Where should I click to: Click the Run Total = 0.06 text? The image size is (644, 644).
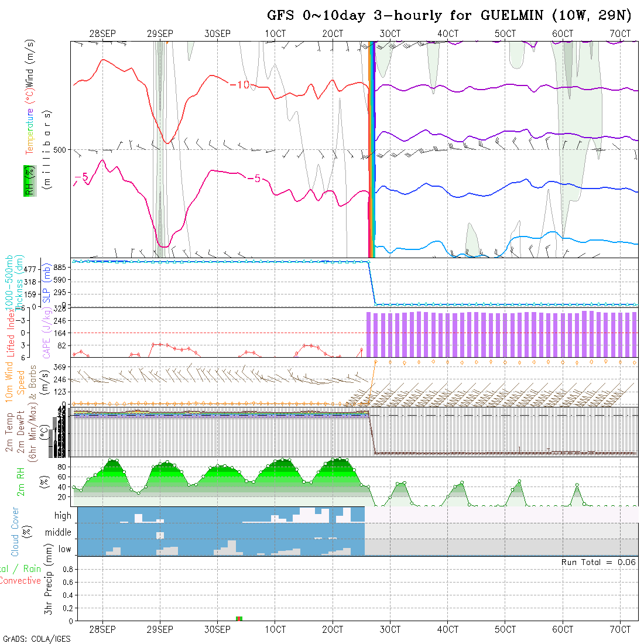(x=598, y=562)
